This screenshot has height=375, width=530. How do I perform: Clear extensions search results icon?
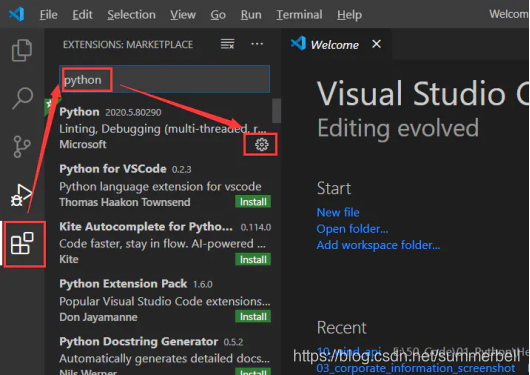tap(227, 44)
